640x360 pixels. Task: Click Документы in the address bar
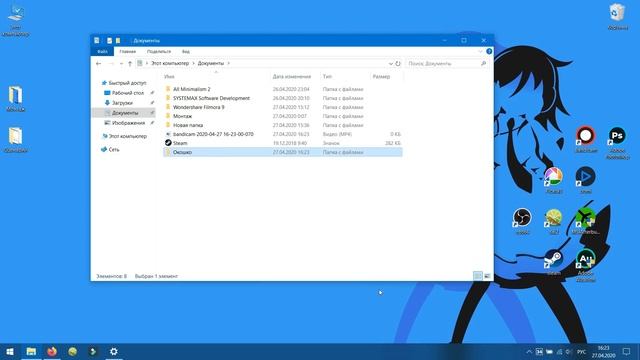click(211, 63)
